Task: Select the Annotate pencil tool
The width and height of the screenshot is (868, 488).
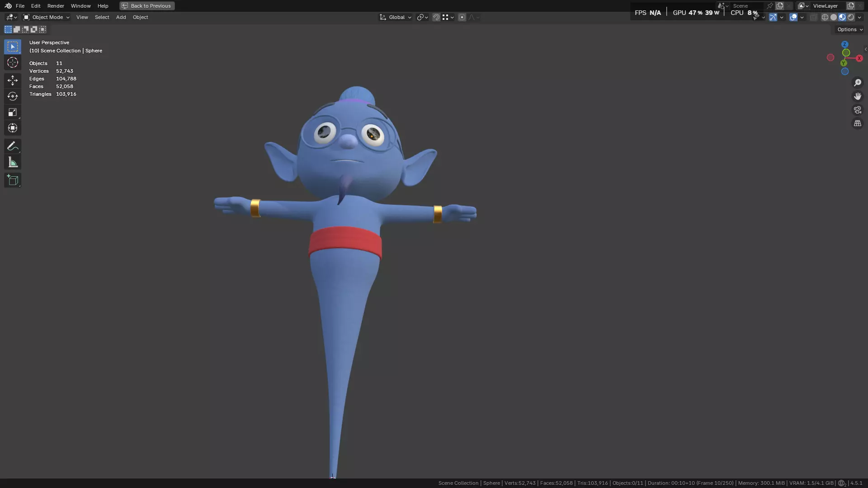Action: (x=12, y=146)
